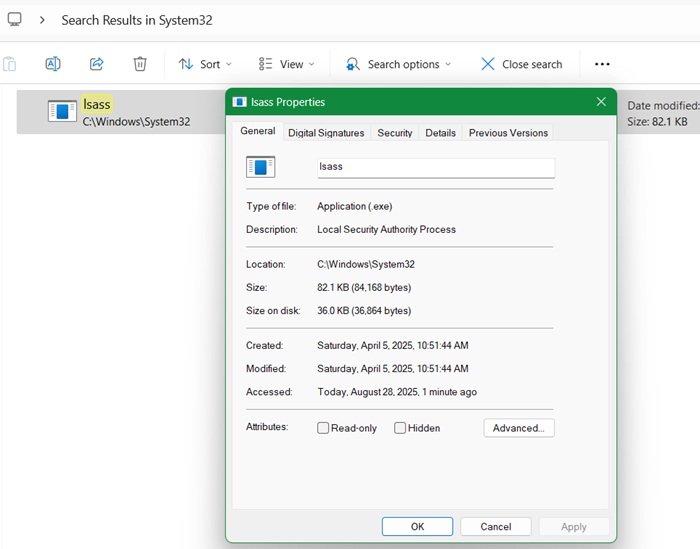Click the Application (.exe) type text
The width and height of the screenshot is (700, 549).
coord(355,206)
